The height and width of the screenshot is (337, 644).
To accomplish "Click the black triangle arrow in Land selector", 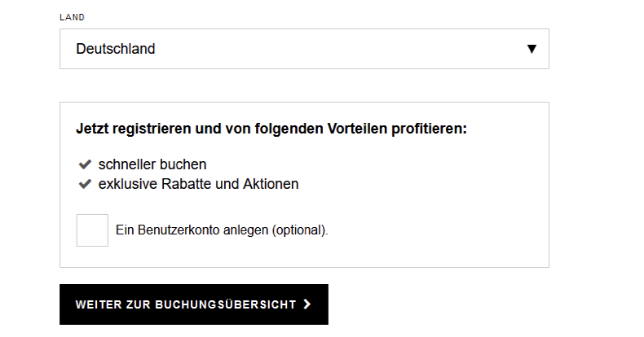I will (532, 49).
